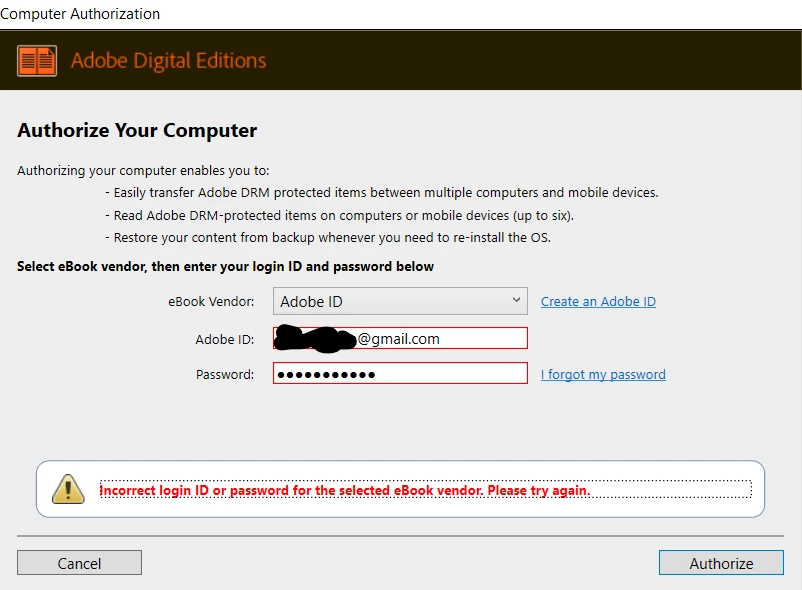
Task: Click the Select eBook vendor instruction text
Action: [225, 266]
